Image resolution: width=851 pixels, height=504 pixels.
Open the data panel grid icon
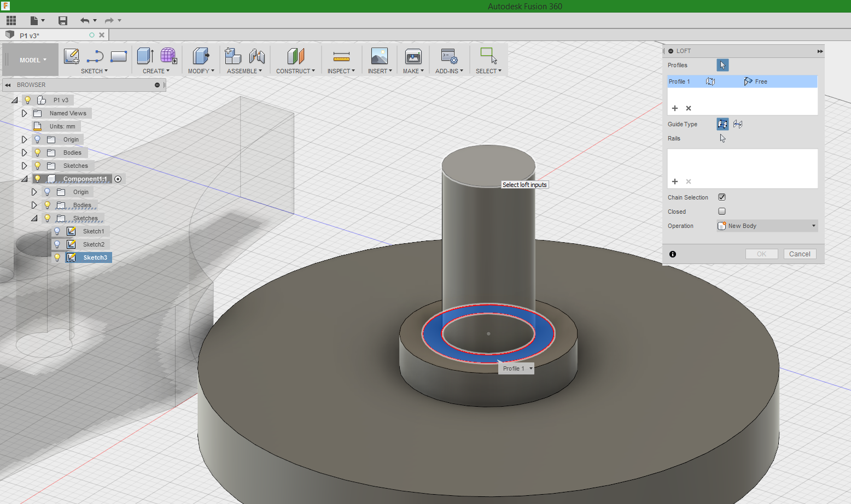(11, 21)
